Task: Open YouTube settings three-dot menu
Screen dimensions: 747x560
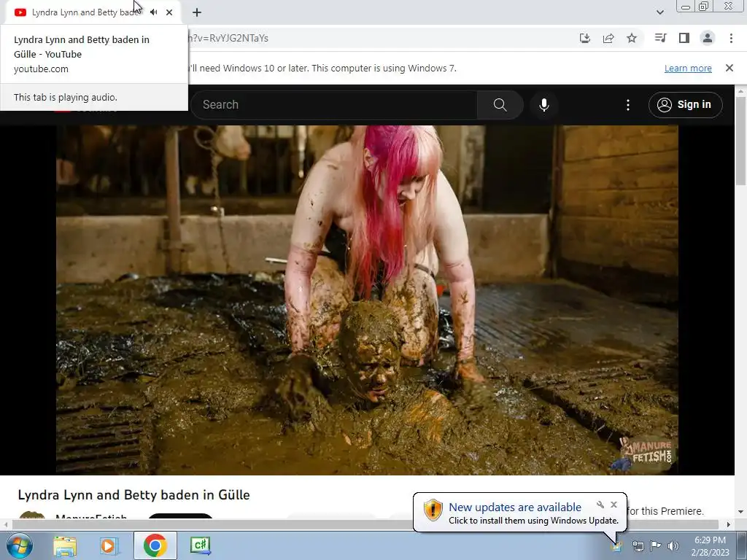Action: click(628, 105)
